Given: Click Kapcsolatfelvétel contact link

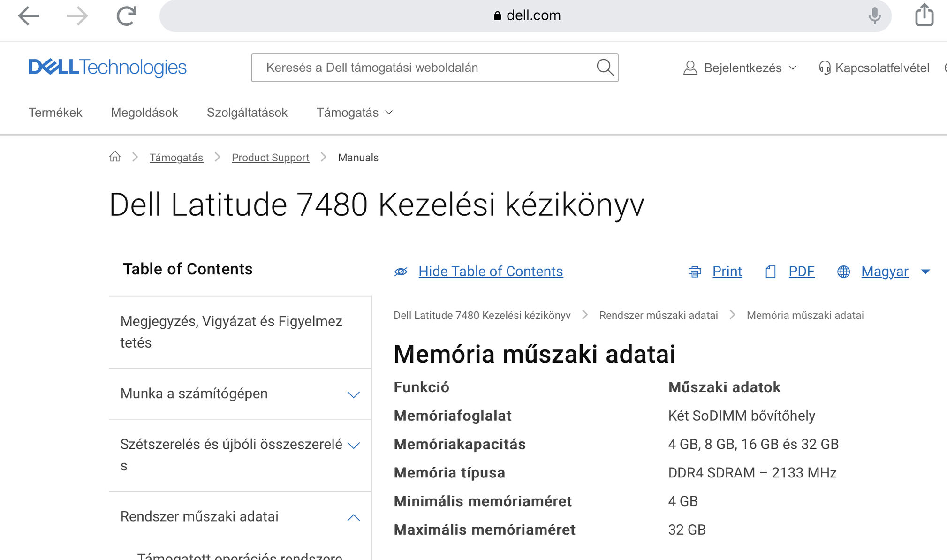Looking at the screenshot, I should [882, 68].
